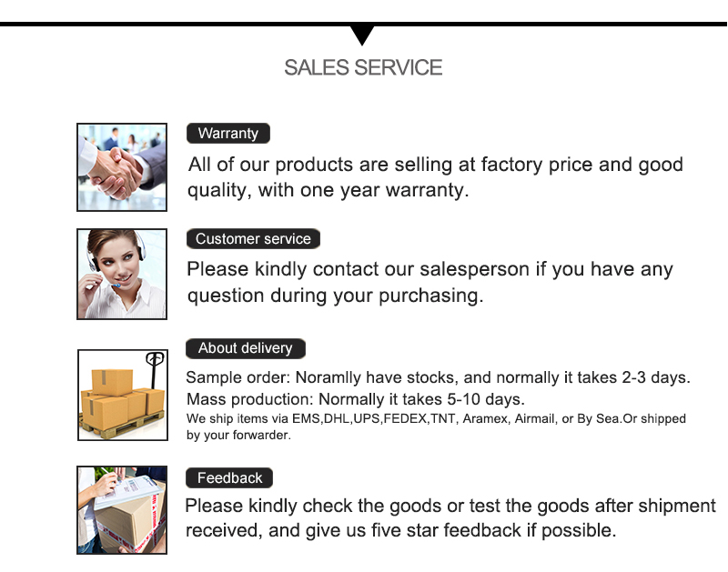Viewport: 728px width, 572px height.
Task: Click the factory price warranty sentence
Action: (x=435, y=165)
